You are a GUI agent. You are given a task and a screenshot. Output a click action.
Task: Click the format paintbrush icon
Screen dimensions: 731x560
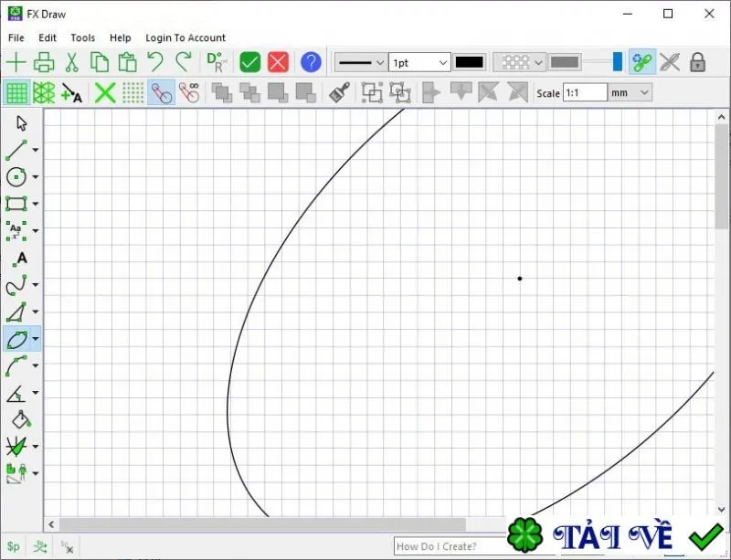coord(339,92)
